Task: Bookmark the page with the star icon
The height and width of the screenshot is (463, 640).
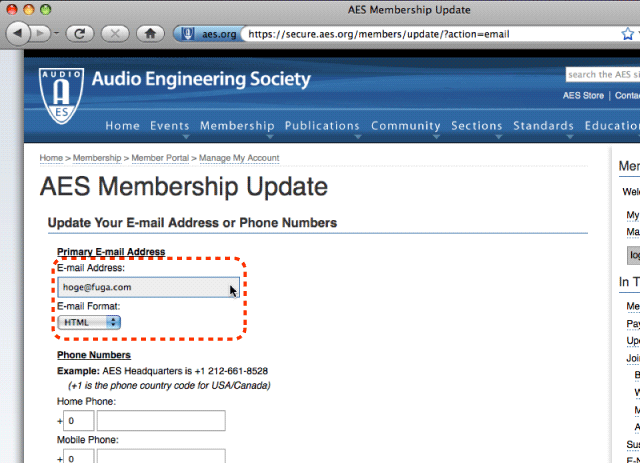Action: click(x=628, y=34)
